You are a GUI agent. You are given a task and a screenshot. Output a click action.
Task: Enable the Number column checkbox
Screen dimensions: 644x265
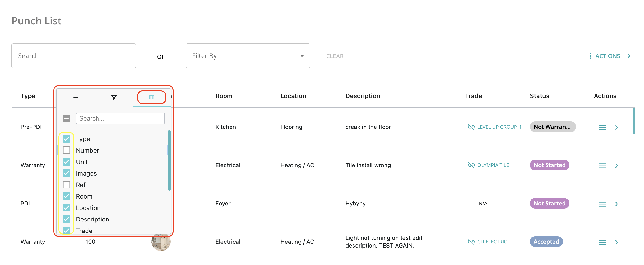(66, 150)
